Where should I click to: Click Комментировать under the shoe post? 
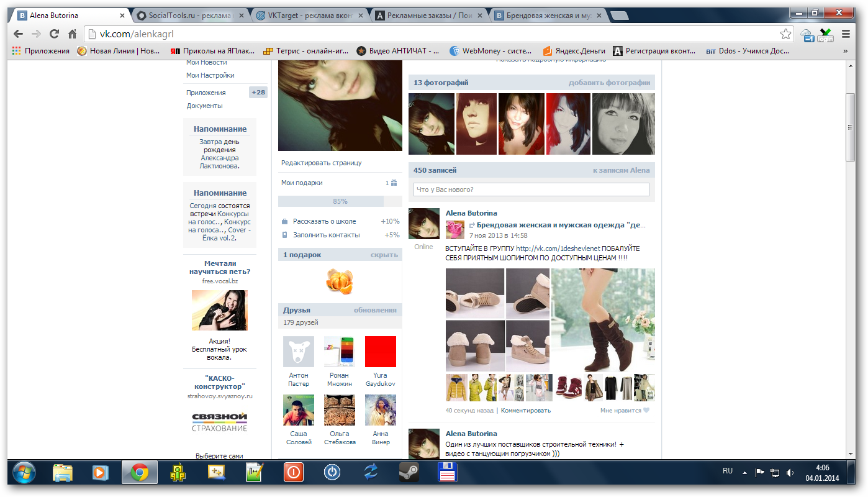(x=525, y=411)
